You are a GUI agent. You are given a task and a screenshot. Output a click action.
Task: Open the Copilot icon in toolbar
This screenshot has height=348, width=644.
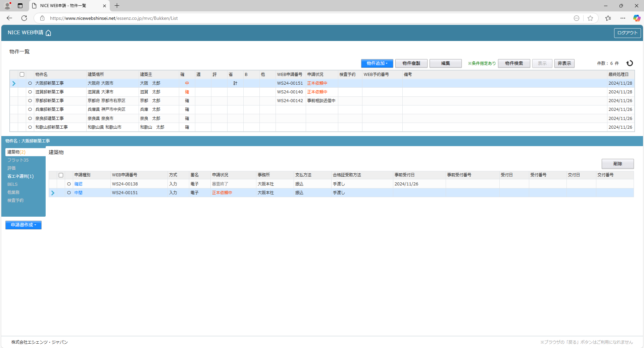click(637, 18)
